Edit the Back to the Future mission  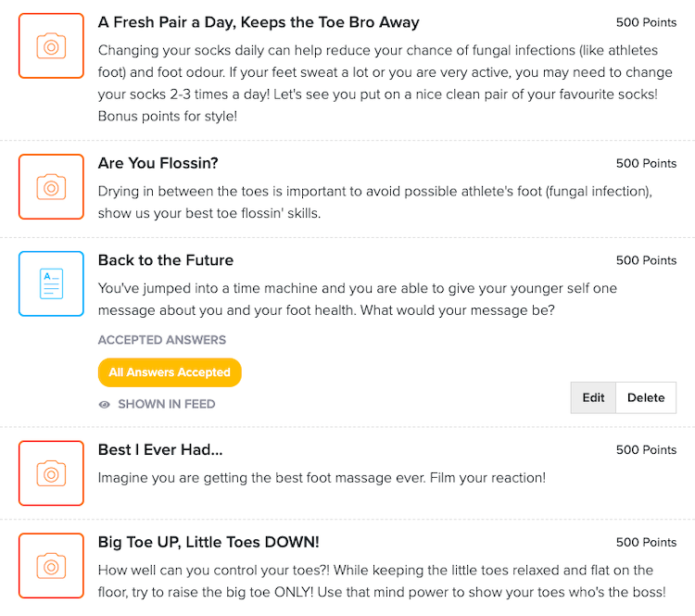593,397
